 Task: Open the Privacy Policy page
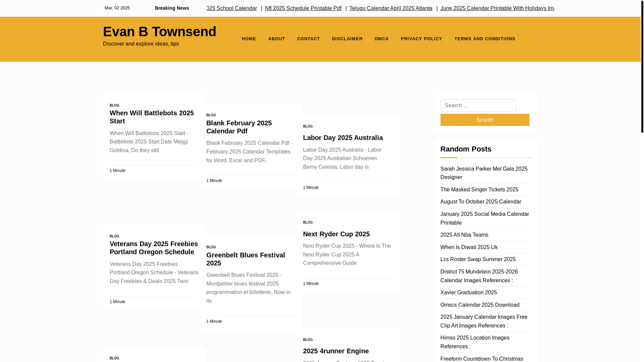(421, 39)
